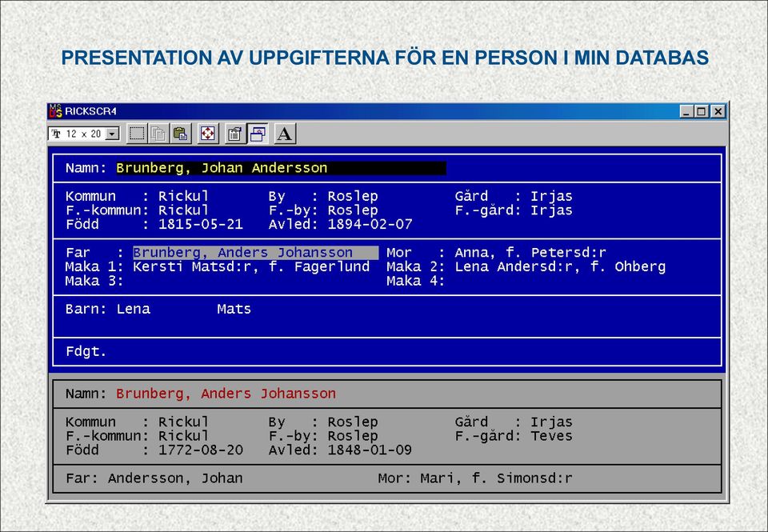768x532 pixels.
Task: Select the child Lena under Barn
Action: pyautogui.click(x=134, y=309)
